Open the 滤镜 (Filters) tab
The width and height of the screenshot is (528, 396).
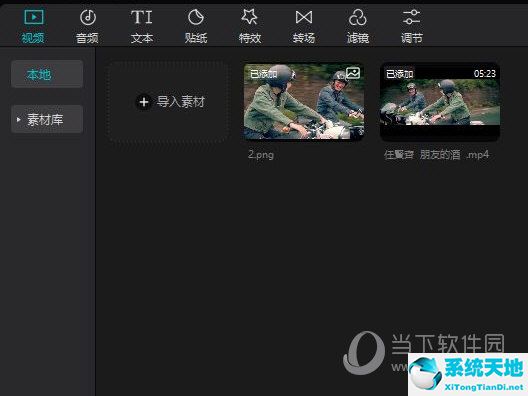pos(358,26)
